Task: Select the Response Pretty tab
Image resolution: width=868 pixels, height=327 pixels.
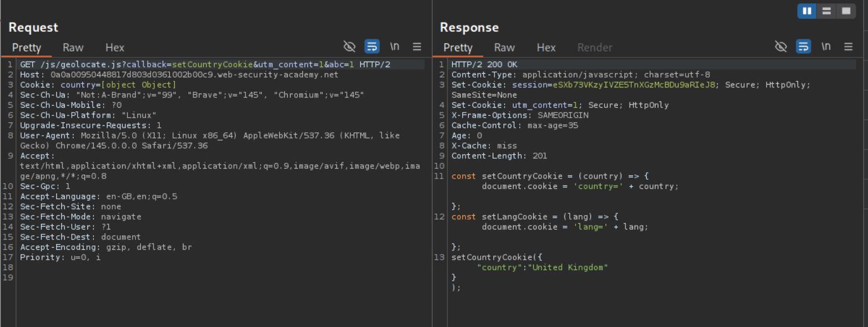Action: tap(458, 48)
